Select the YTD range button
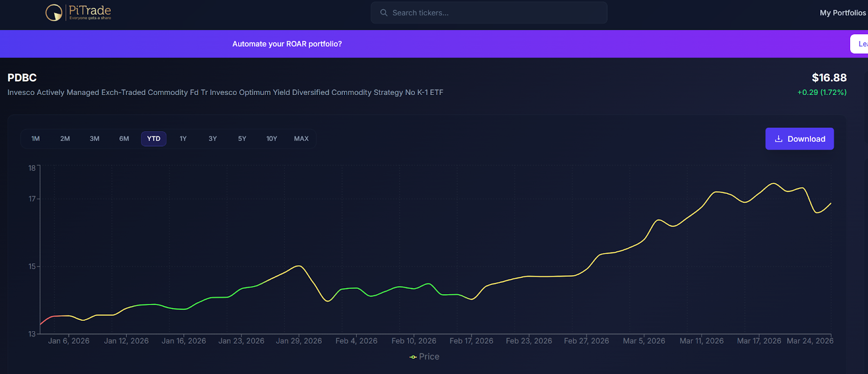This screenshot has width=868, height=374. coord(154,139)
